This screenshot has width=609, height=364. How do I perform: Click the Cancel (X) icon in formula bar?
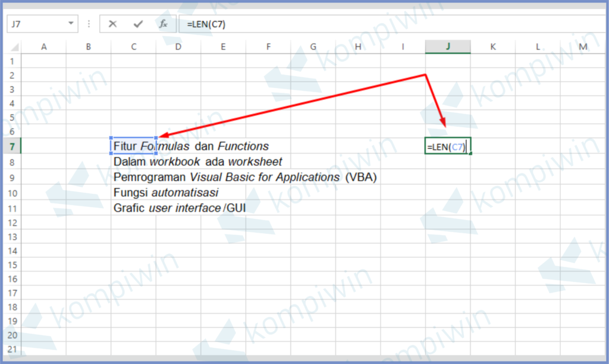(112, 24)
